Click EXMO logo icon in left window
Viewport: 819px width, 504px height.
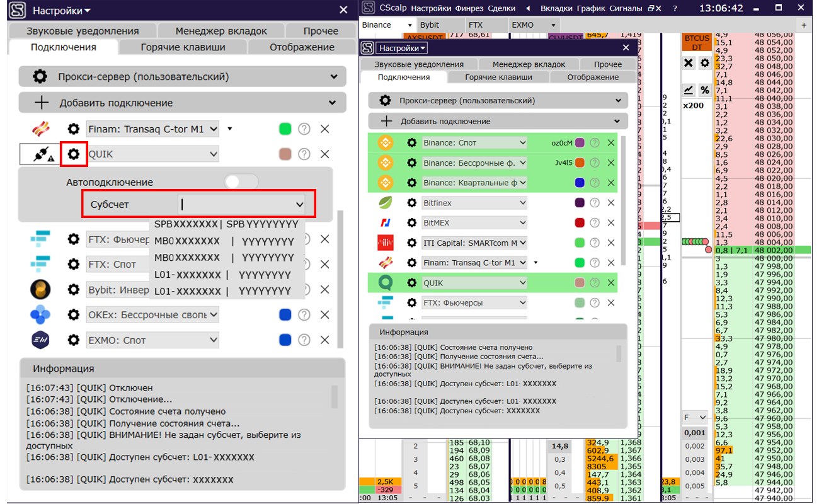coord(40,340)
